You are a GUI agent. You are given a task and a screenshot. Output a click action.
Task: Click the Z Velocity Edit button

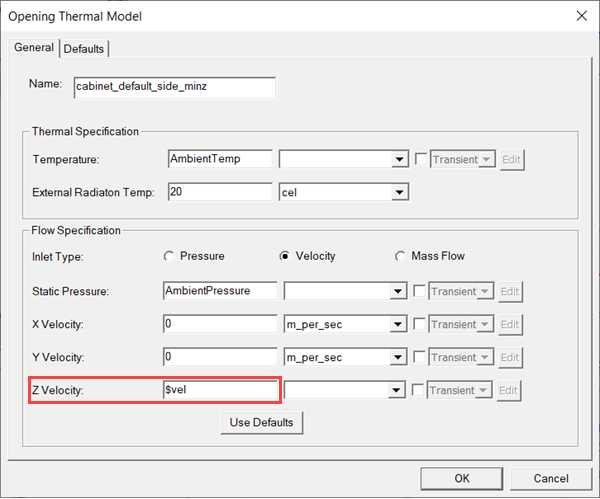[x=509, y=390]
